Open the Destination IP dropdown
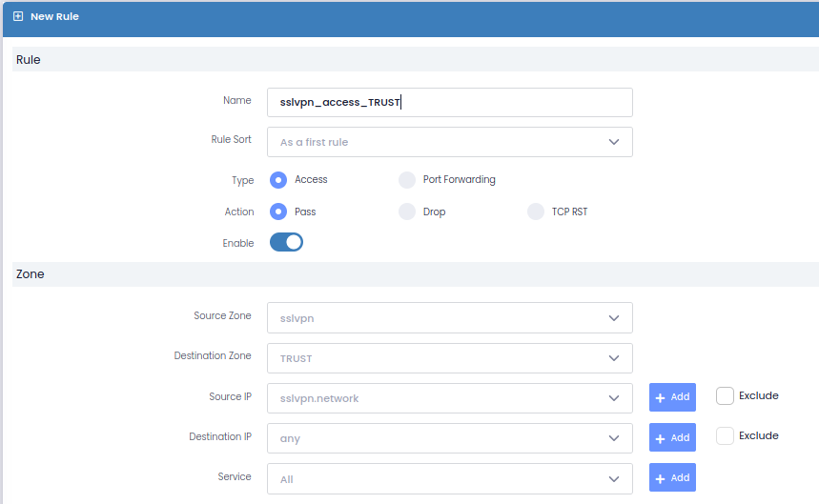Viewport: 819px width, 504px height. [449, 438]
